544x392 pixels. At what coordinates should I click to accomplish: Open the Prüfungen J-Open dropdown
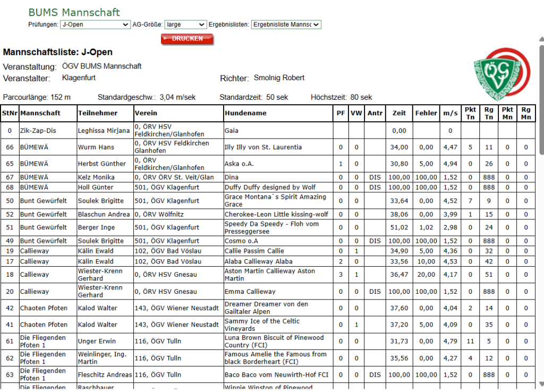tap(95, 24)
